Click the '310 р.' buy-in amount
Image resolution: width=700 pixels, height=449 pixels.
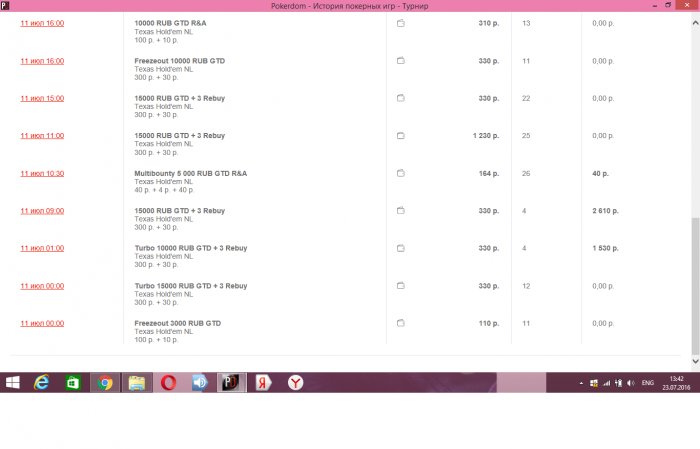tap(489, 23)
